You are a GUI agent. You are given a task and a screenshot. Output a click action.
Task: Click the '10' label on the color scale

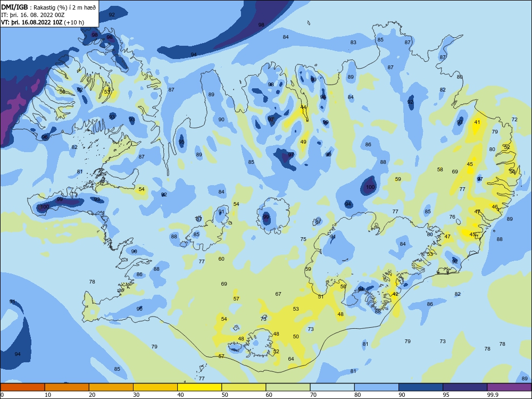click(x=48, y=395)
